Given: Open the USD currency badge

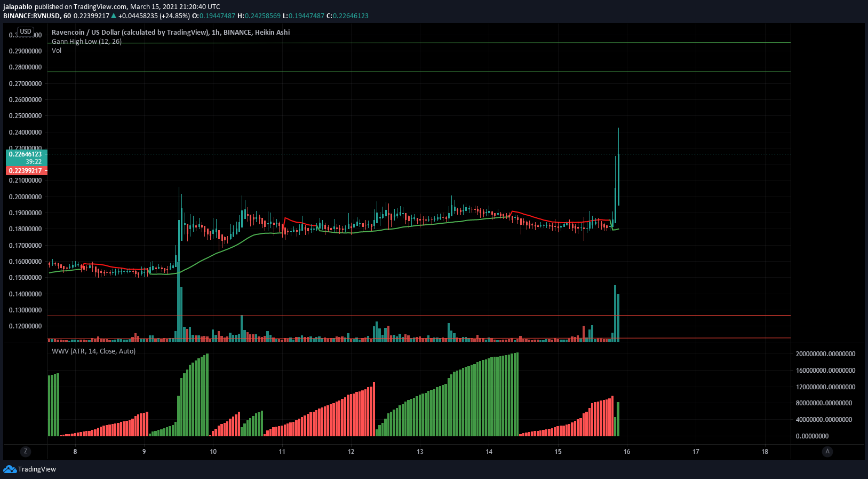Looking at the screenshot, I should point(26,32).
